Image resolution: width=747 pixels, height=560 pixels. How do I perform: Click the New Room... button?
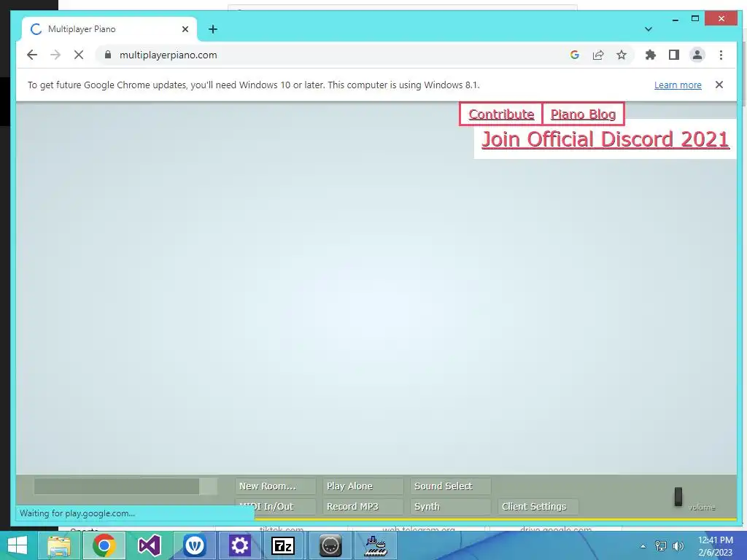[x=275, y=486]
